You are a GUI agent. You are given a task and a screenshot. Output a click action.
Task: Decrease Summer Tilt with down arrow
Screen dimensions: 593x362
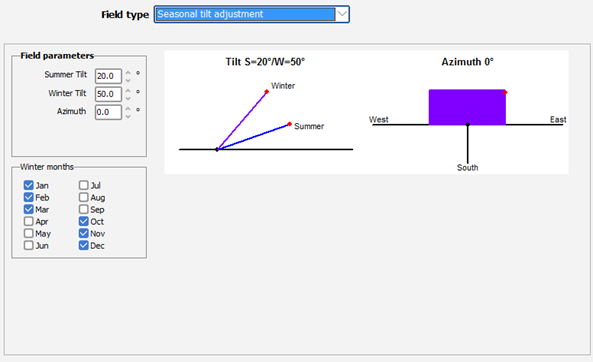(x=128, y=80)
